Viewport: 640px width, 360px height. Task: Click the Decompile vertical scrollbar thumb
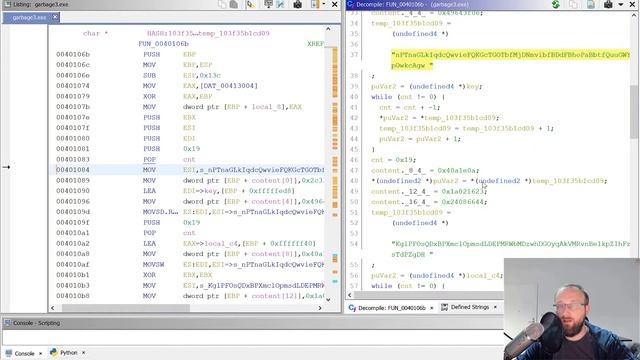(634, 111)
